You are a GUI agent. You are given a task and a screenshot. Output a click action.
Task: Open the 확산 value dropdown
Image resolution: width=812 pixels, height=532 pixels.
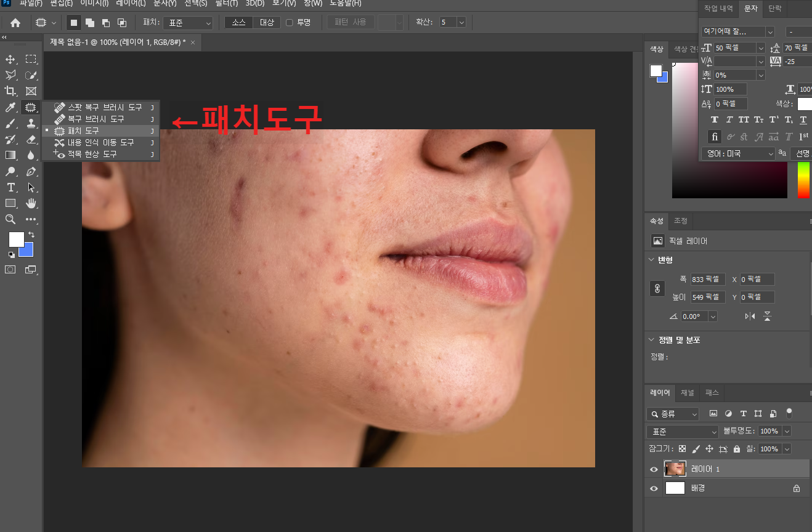[x=461, y=23]
